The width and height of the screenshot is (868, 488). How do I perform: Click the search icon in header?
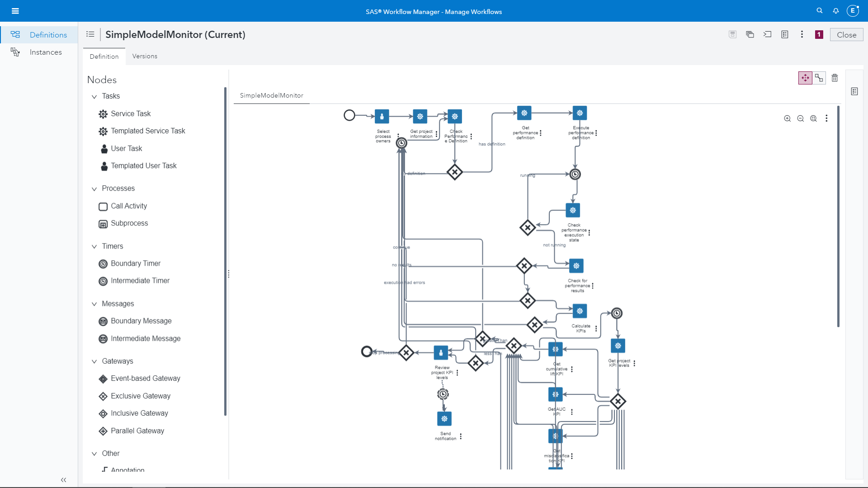[819, 11]
